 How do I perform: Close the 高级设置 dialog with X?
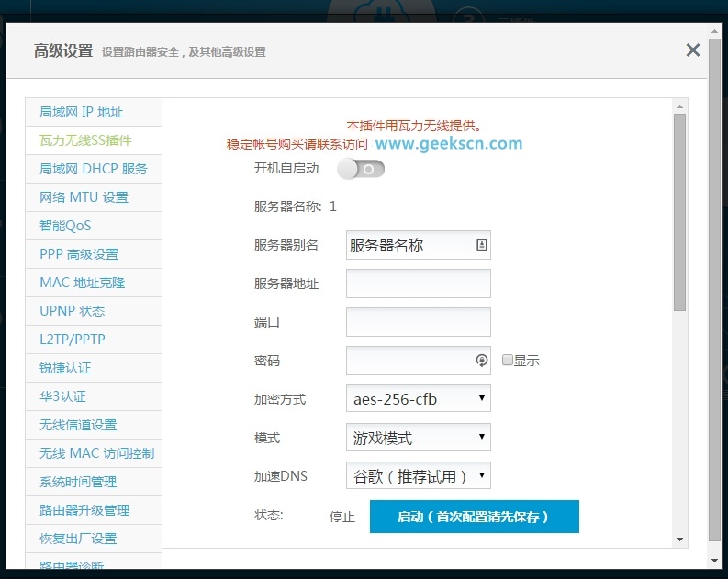coord(693,50)
